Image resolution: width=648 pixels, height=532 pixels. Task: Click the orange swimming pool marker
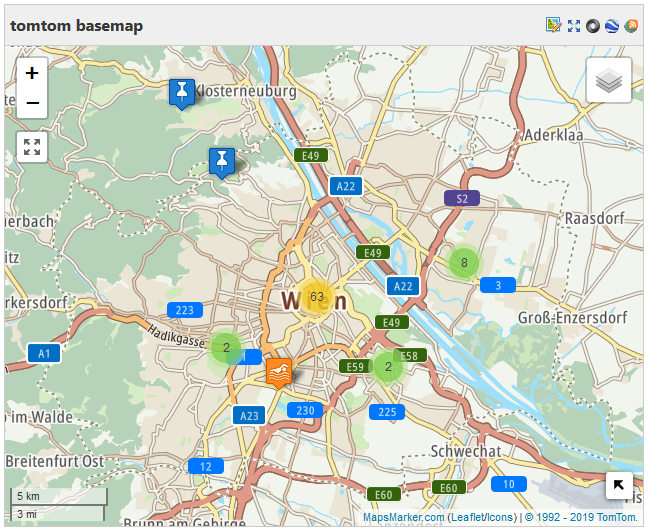coord(279,373)
